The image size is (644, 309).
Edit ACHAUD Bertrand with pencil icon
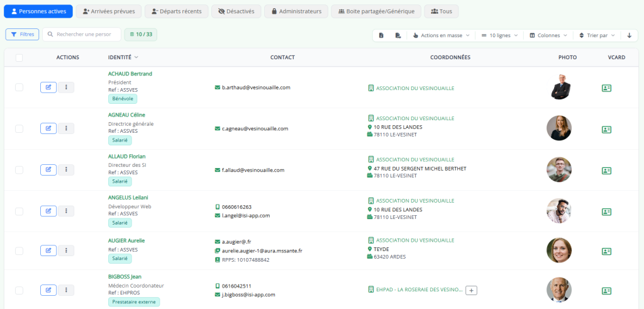[48, 87]
